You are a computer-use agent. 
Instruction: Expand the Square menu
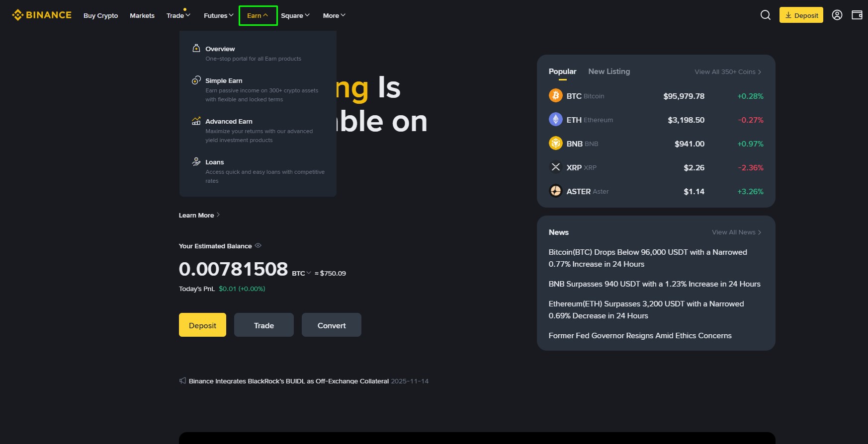(295, 15)
